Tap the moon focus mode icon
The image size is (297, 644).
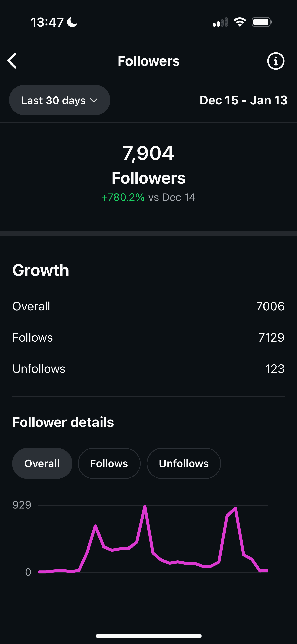coord(72,22)
